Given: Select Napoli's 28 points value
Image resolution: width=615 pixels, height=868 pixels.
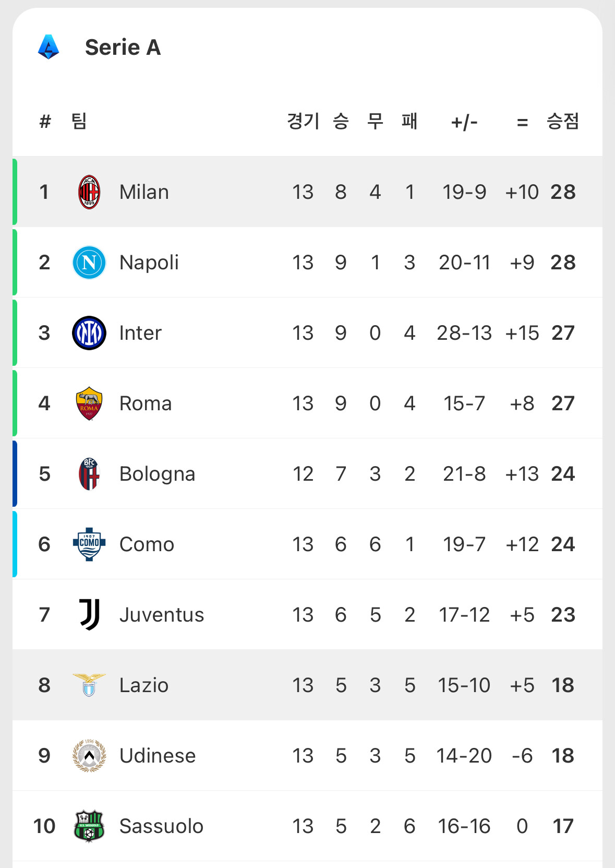Looking at the screenshot, I should point(563,263).
